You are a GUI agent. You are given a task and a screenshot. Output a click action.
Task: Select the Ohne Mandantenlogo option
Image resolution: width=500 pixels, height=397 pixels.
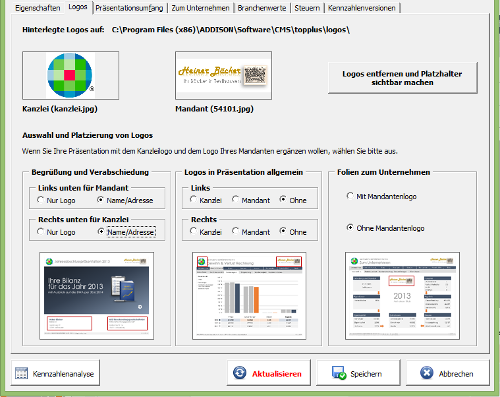coord(350,228)
